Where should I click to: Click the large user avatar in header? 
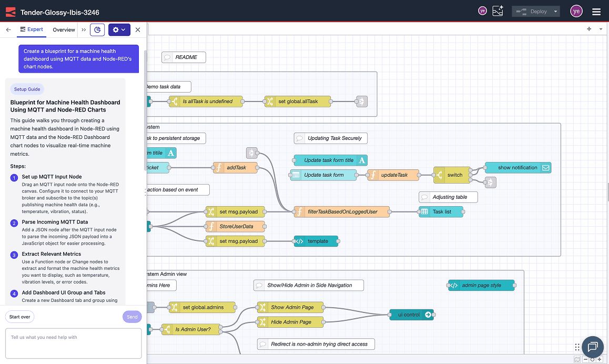point(576,11)
